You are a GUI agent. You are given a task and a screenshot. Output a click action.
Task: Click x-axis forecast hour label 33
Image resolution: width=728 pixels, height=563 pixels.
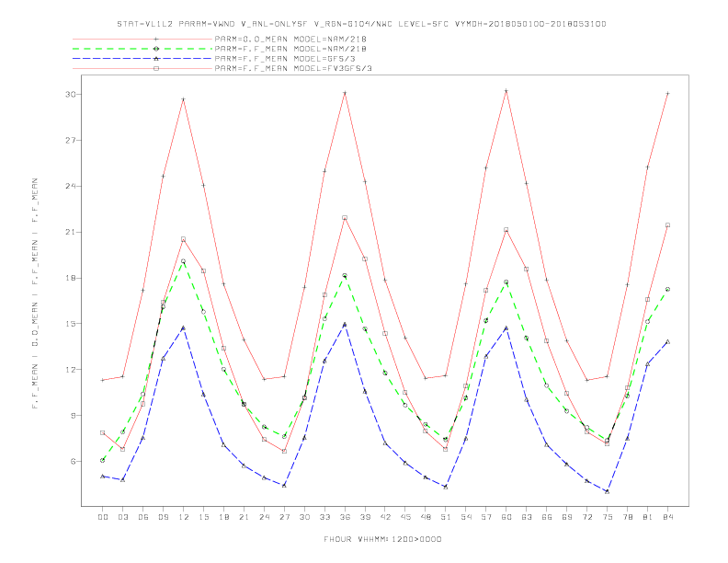click(x=324, y=517)
